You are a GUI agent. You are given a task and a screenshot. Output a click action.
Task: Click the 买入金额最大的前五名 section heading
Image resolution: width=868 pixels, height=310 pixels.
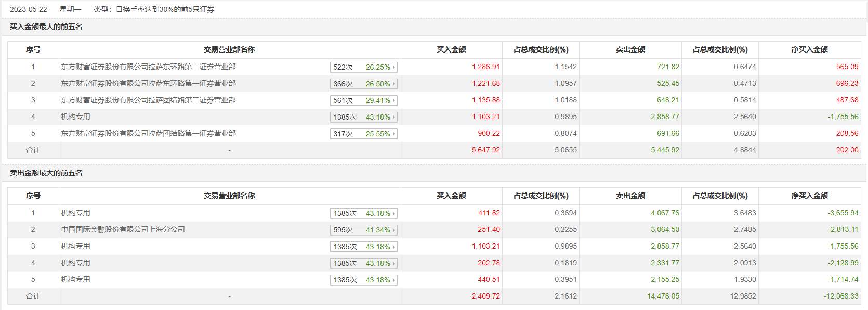(46, 27)
